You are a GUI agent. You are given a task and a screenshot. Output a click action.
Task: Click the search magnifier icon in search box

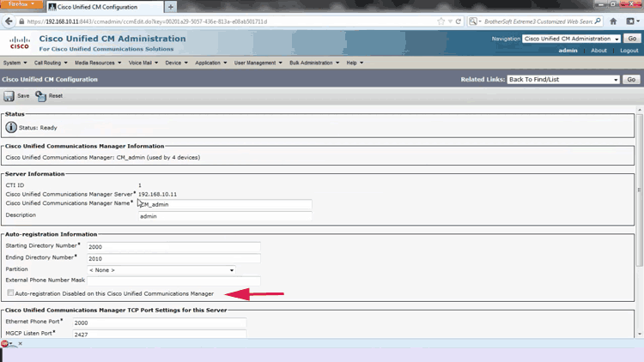click(598, 21)
